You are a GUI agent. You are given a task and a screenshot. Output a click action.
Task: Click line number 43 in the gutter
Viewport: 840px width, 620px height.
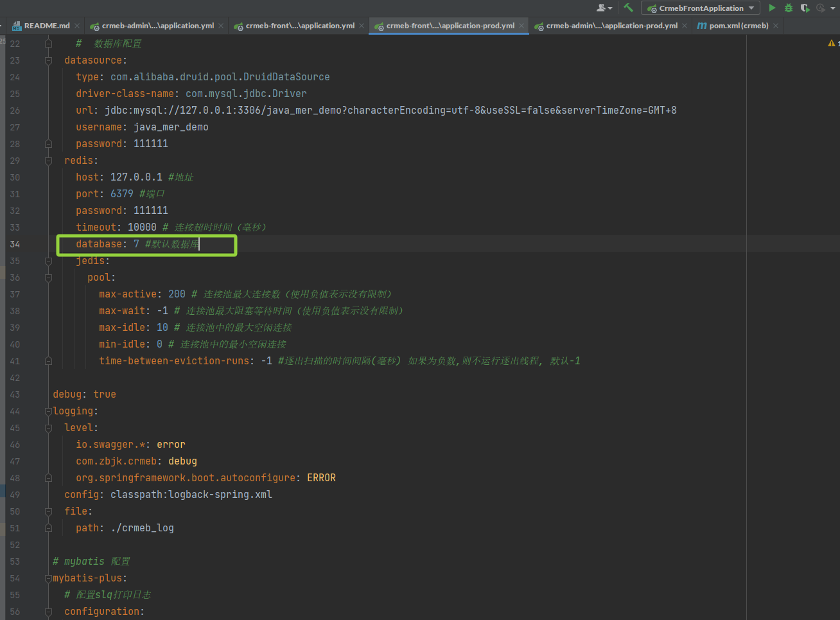(15, 394)
